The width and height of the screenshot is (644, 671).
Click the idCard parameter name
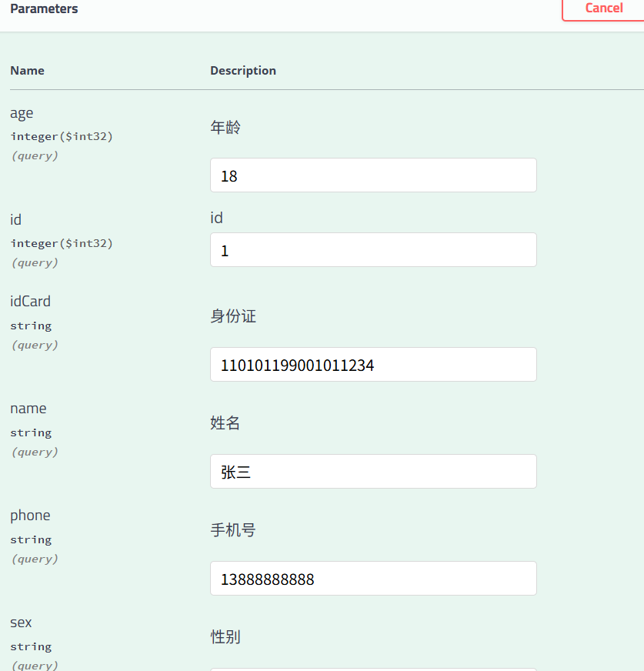coord(30,302)
